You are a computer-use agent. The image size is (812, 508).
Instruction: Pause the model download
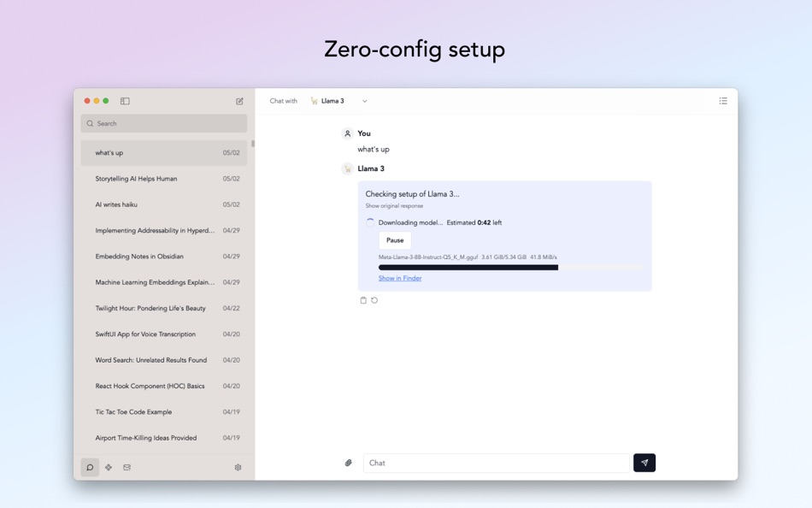(x=395, y=240)
